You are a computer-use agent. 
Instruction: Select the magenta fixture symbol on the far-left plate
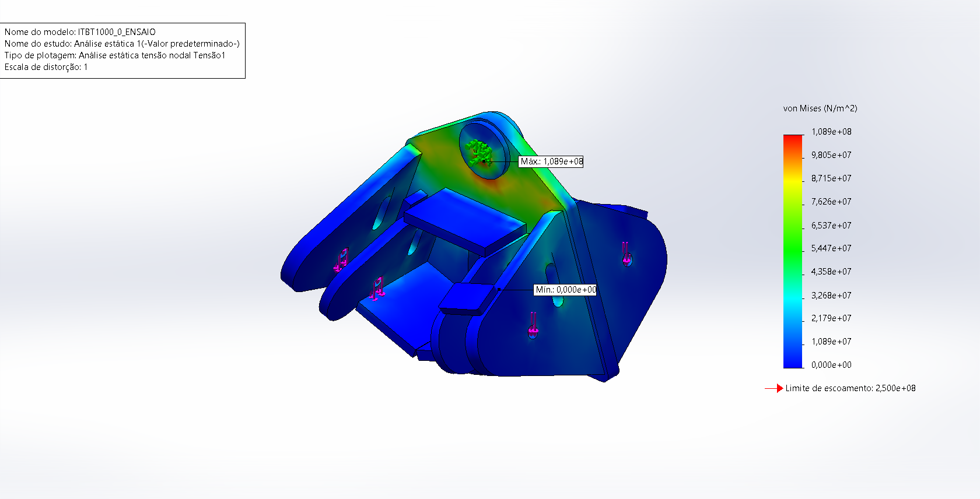pyautogui.click(x=341, y=260)
